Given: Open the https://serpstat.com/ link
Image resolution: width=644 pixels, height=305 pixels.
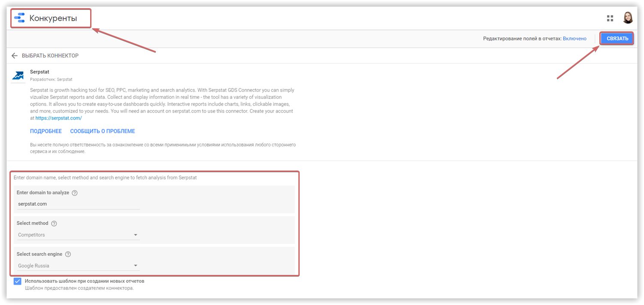Looking at the screenshot, I should (x=59, y=118).
